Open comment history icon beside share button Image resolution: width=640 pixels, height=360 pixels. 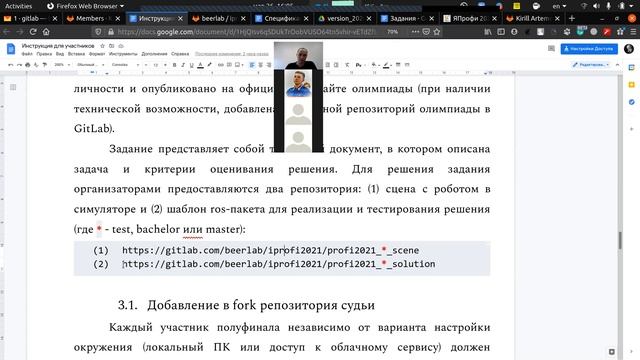551,49
